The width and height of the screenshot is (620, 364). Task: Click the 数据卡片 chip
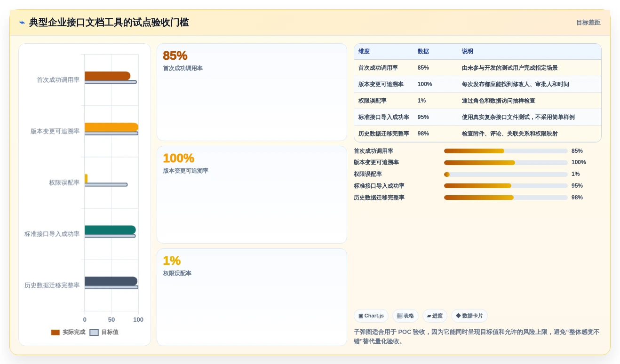pyautogui.click(x=469, y=316)
